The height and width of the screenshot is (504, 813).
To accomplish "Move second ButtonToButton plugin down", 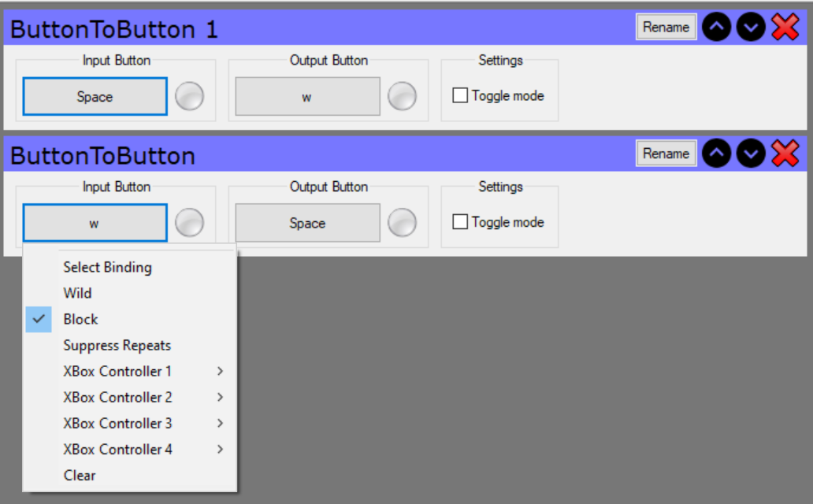I will (x=751, y=154).
